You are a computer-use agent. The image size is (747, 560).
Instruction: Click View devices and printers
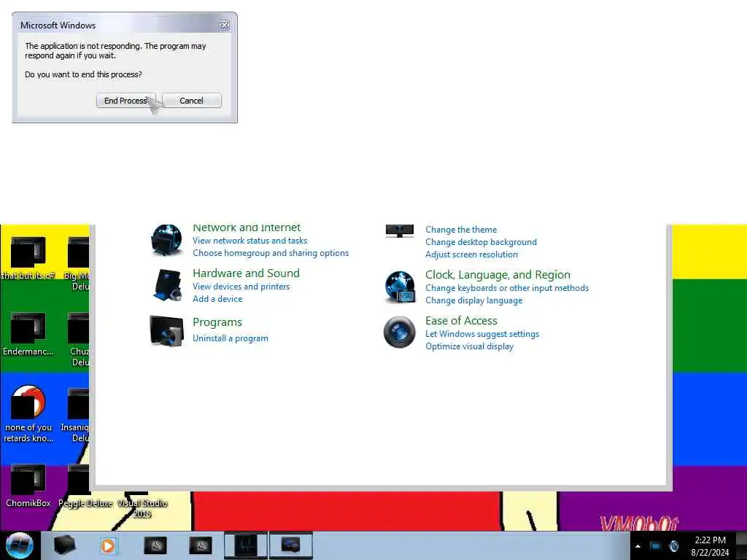tap(241, 286)
